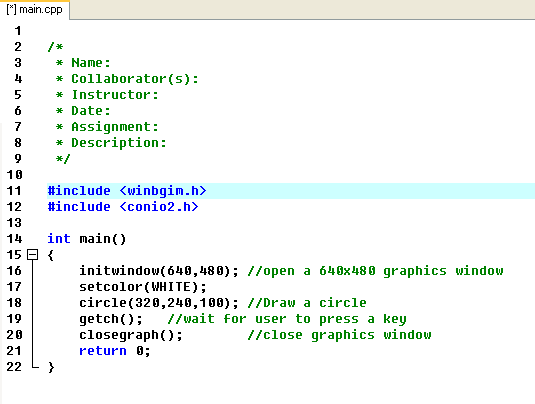
Task: Click the '//wait for user to press a key' comment
Action: tap(287, 319)
